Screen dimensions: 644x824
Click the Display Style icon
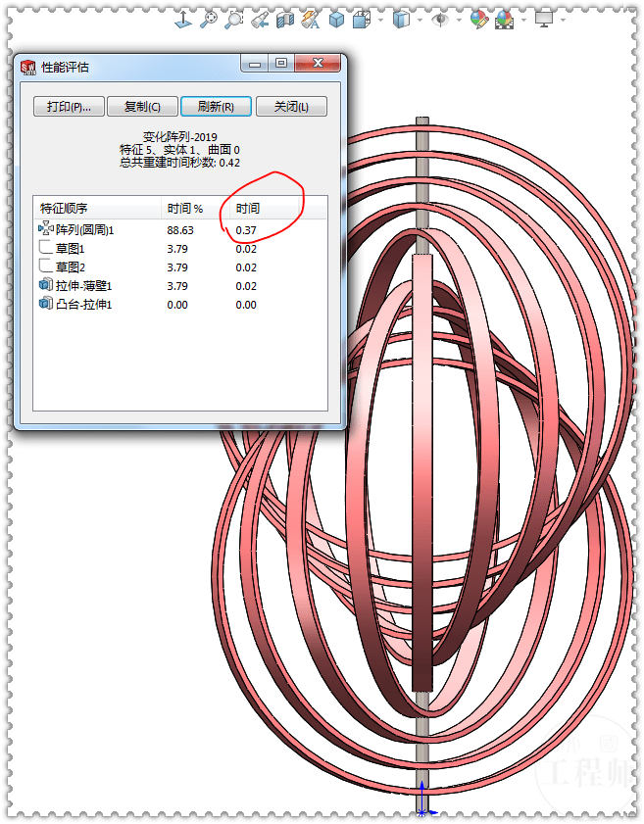click(401, 20)
